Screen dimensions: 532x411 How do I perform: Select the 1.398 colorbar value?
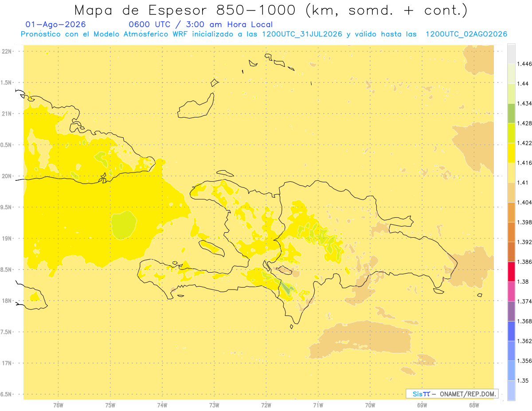(524, 222)
